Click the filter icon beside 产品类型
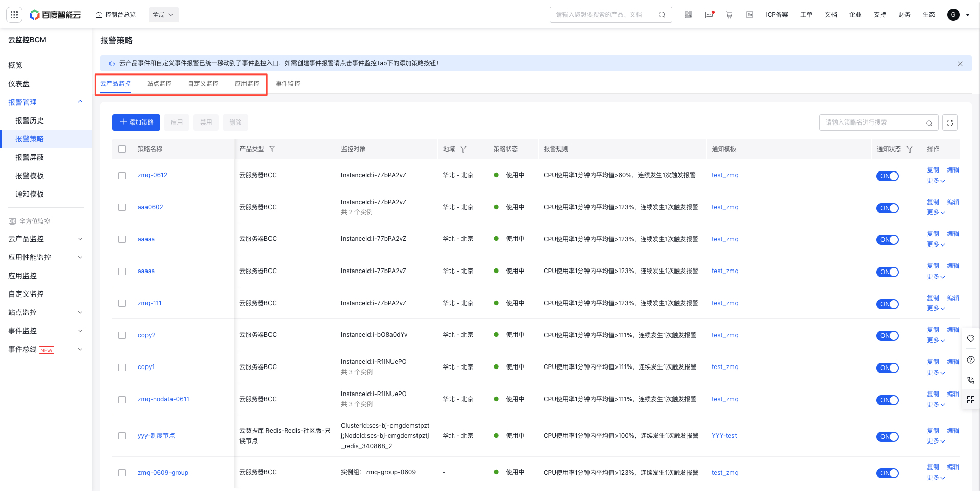The height and width of the screenshot is (491, 980). (272, 149)
